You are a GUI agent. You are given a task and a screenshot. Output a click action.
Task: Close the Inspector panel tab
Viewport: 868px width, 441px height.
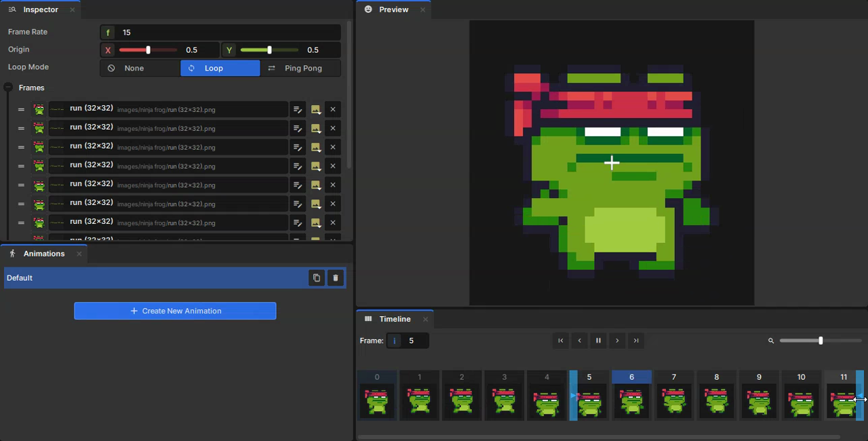(x=73, y=9)
